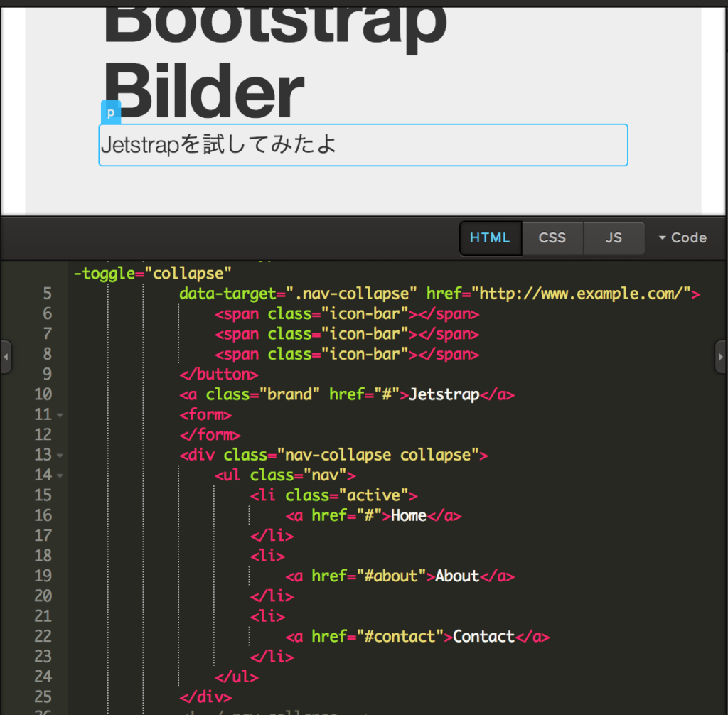Expand the left panel using its arrow handle
The image size is (728, 715).
(6, 357)
